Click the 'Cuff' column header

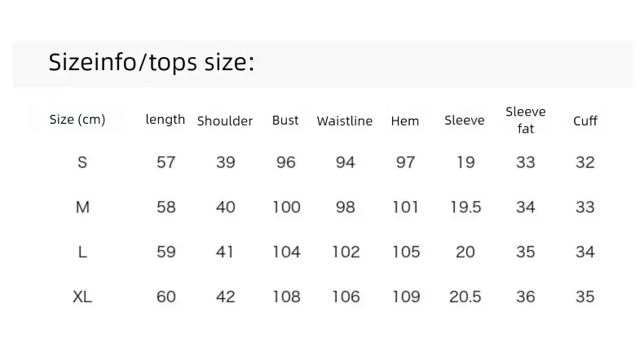(x=585, y=121)
